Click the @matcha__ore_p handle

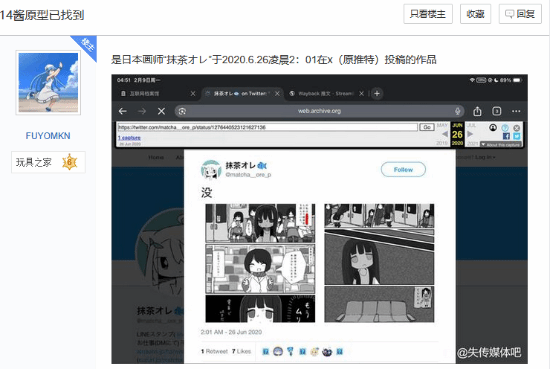248,175
